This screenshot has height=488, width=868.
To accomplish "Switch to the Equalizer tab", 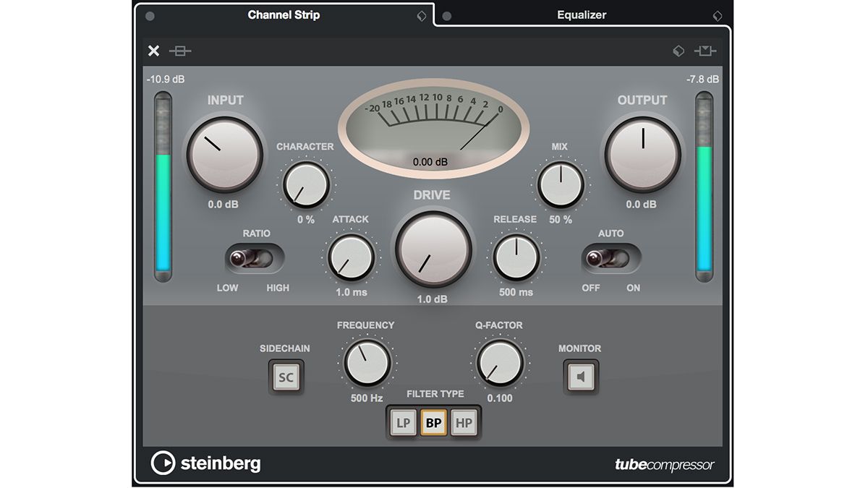I will point(582,15).
